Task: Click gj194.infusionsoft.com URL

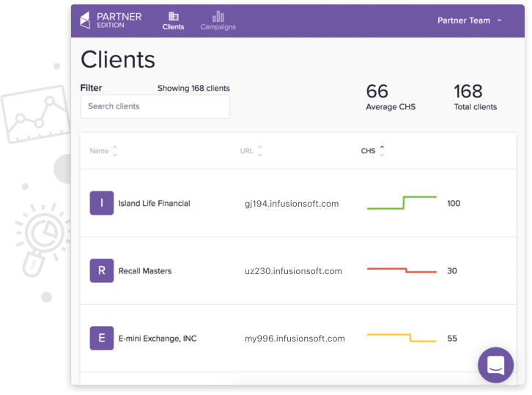Action: point(292,204)
